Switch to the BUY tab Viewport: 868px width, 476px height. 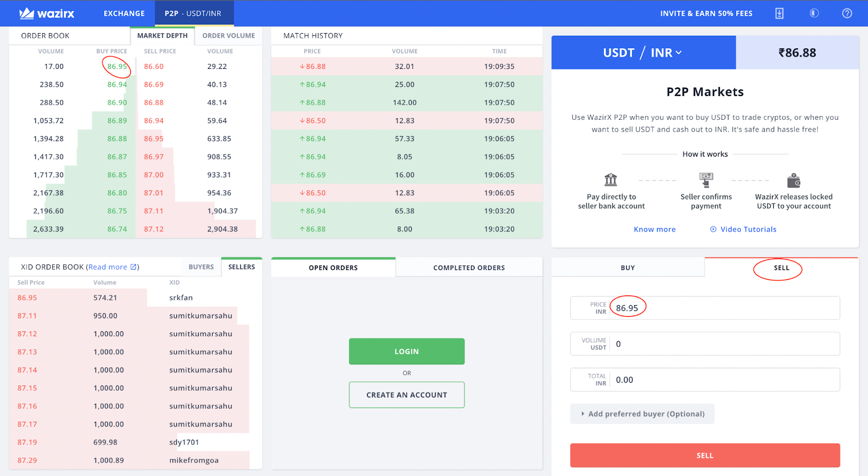pyautogui.click(x=628, y=267)
